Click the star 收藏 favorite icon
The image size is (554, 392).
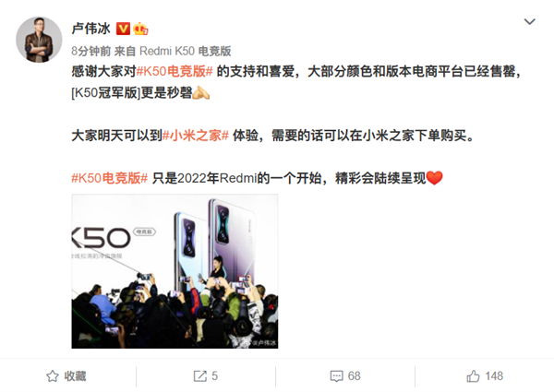[x=53, y=376]
